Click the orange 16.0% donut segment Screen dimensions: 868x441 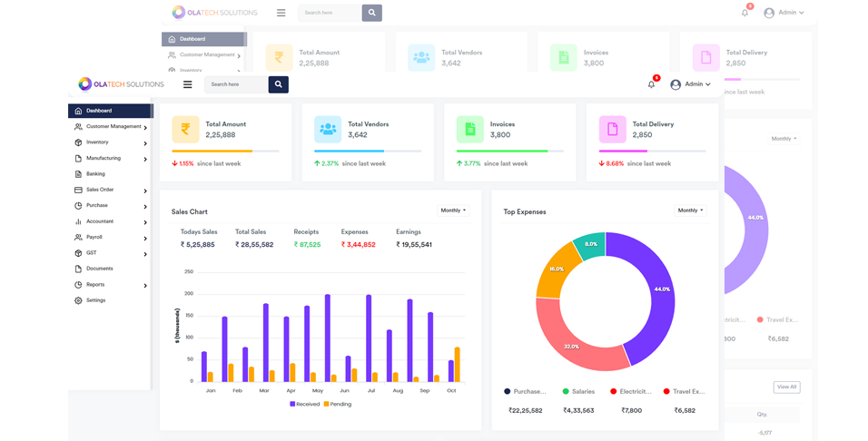(556, 269)
